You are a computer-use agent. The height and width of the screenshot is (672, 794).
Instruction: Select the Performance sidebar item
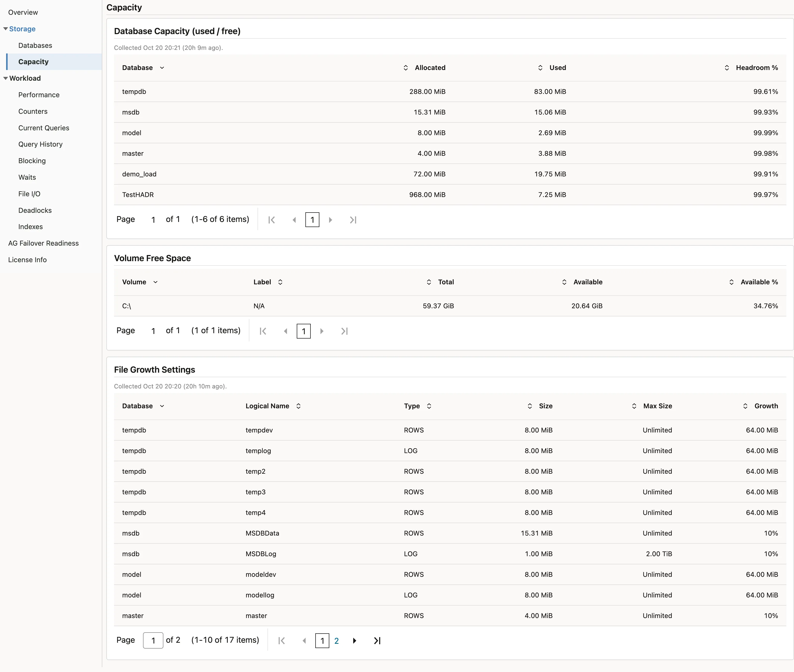coord(39,95)
